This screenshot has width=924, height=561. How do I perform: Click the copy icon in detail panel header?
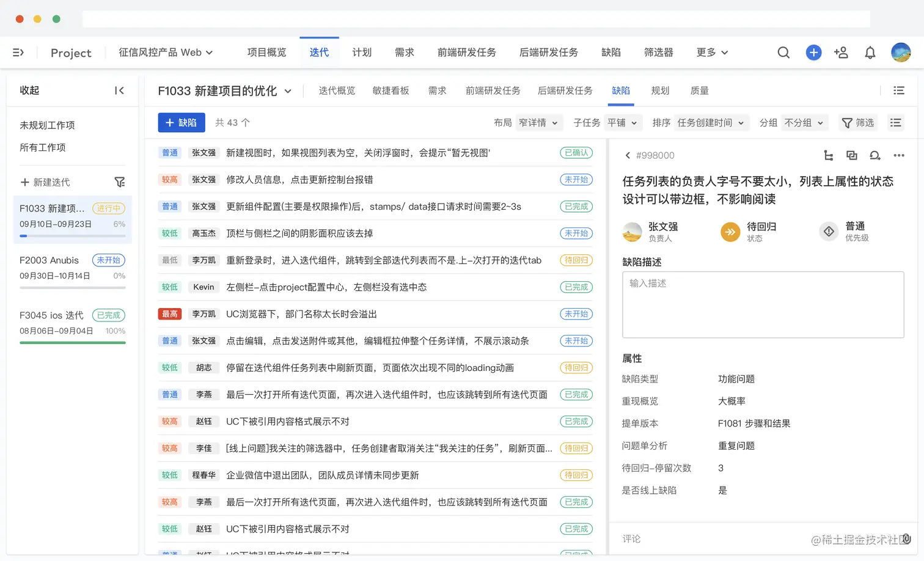852,155
